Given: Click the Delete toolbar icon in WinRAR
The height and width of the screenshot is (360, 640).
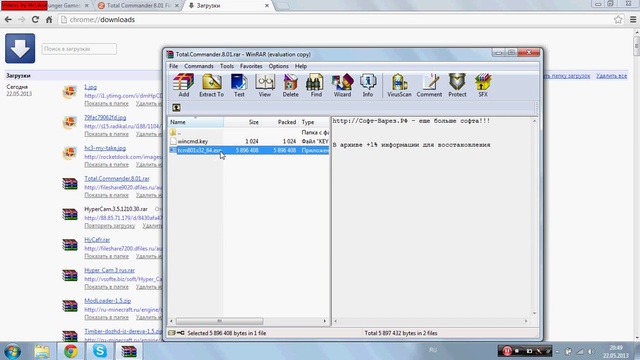Looking at the screenshot, I should [290, 85].
